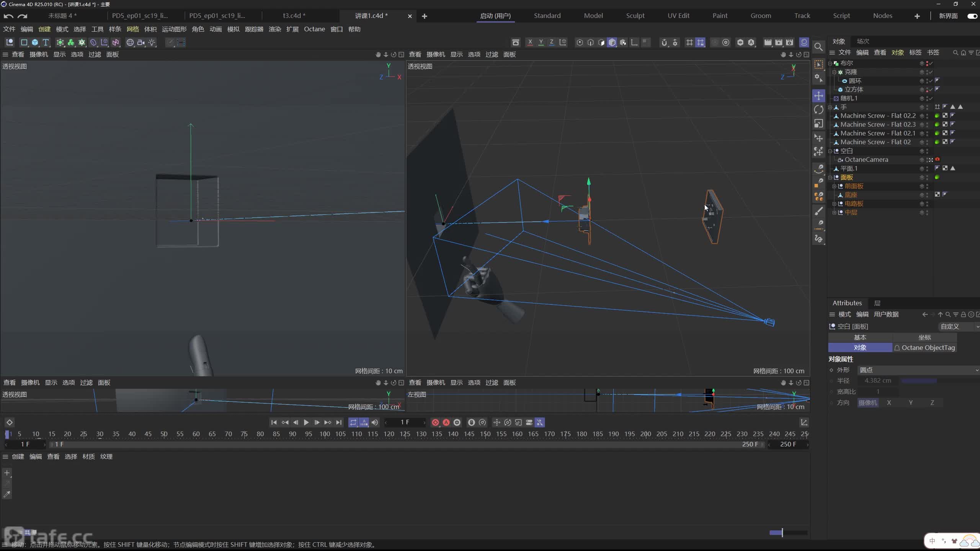The image size is (980, 551).
Task: Select the Scale tool in sidebar
Action: [818, 124]
